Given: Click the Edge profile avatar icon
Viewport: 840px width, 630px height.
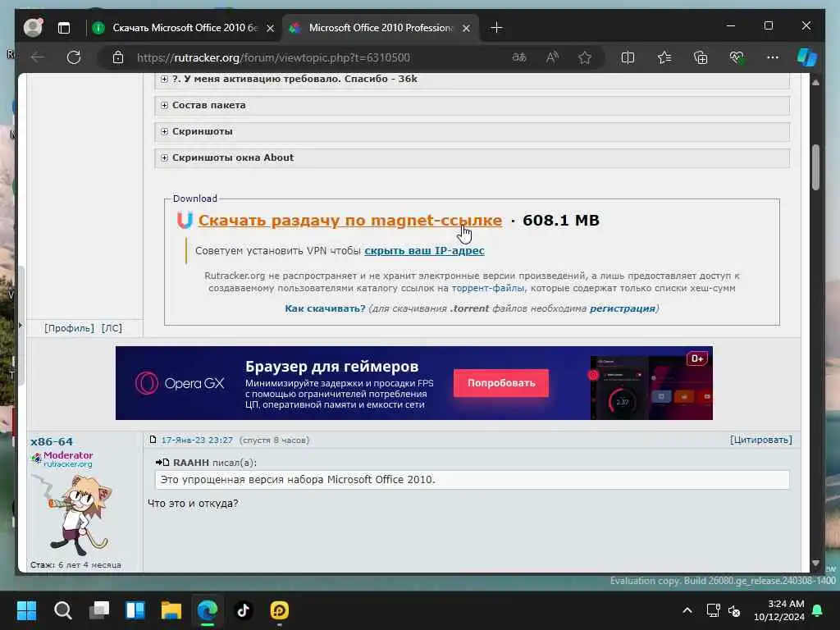Looking at the screenshot, I should 33,28.
